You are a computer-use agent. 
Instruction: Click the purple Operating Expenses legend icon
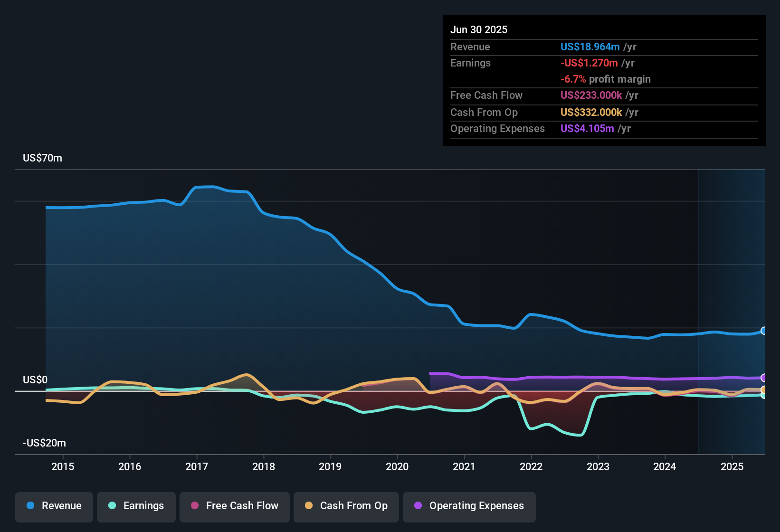coord(418,506)
